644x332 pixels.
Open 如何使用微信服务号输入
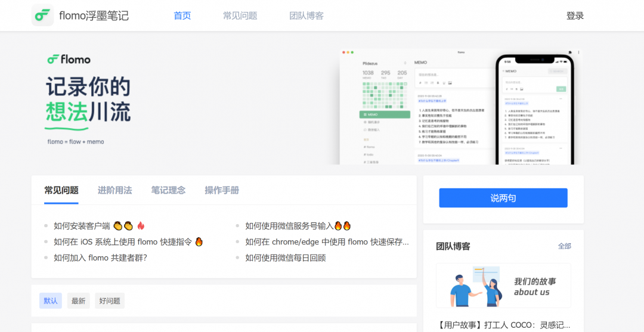[298, 226]
